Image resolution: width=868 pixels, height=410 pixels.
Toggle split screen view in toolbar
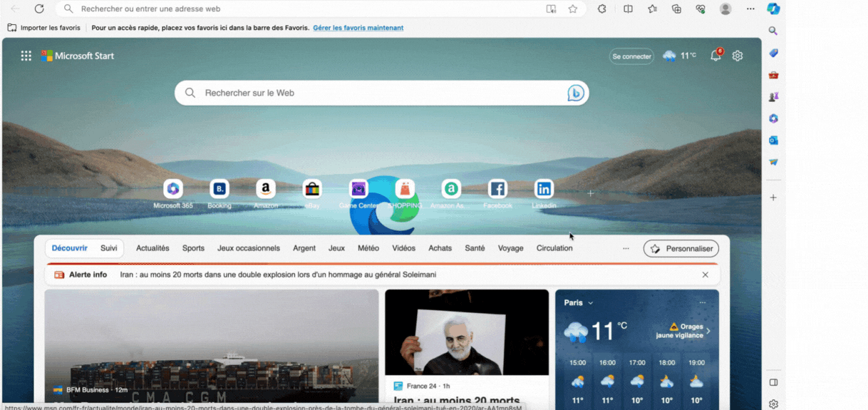click(628, 9)
